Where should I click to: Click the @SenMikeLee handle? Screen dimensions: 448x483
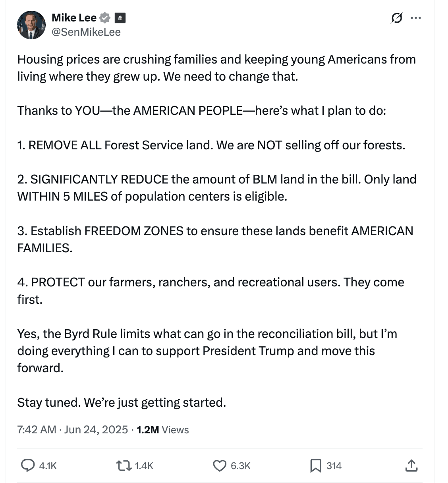click(86, 32)
